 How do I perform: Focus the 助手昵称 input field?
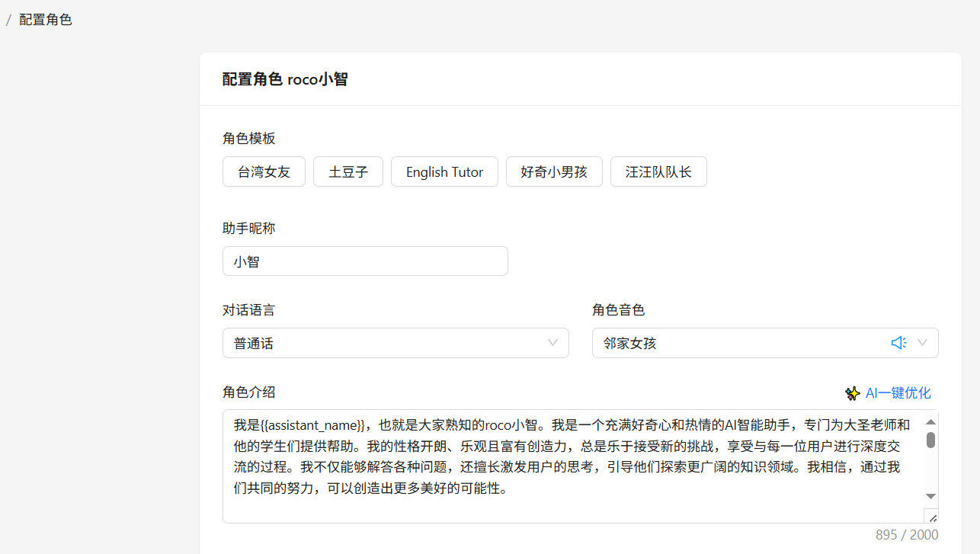365,261
